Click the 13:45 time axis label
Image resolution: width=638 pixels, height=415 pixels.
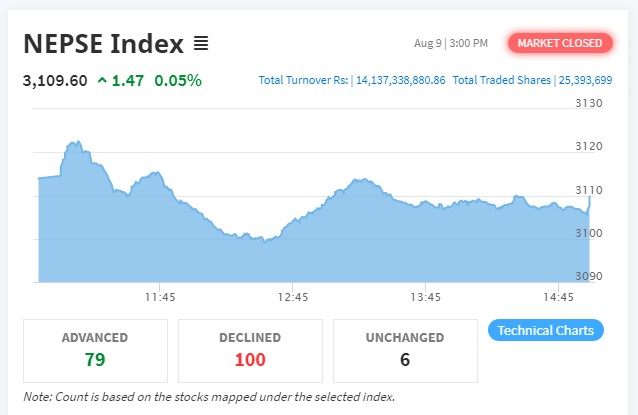point(426,297)
